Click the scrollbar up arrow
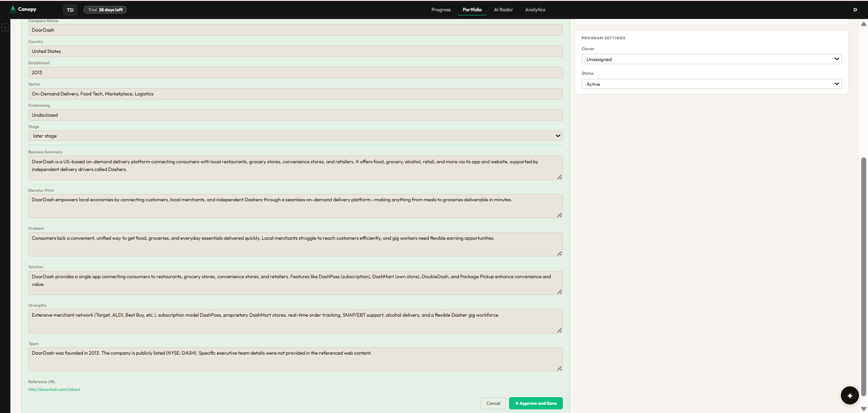This screenshot has width=868, height=413. (863, 24)
